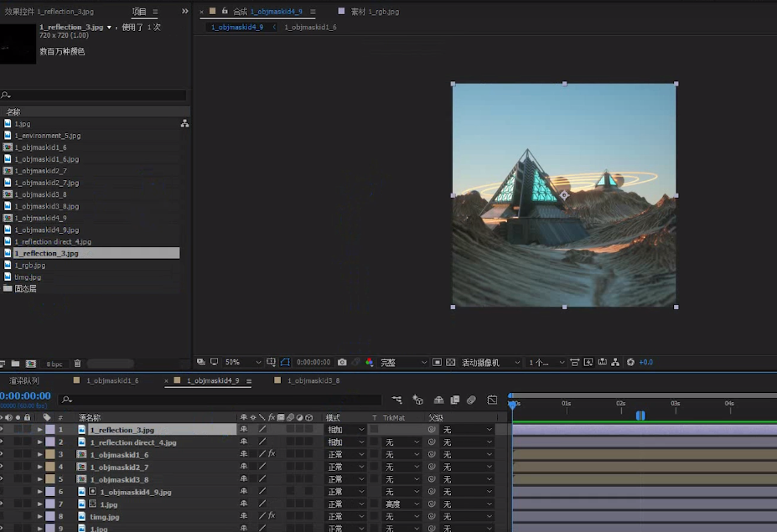The height and width of the screenshot is (532, 777).
Task: Click the reset exposure icon
Action: point(630,363)
